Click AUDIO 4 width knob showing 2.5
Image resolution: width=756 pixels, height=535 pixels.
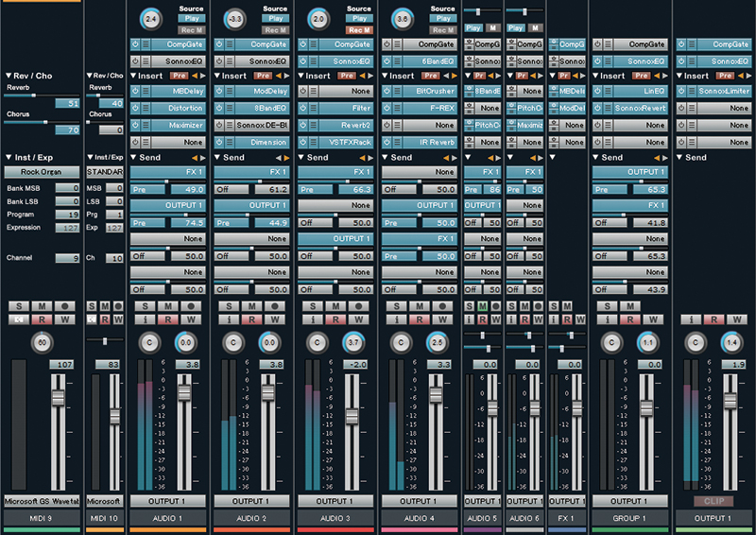coord(438,342)
